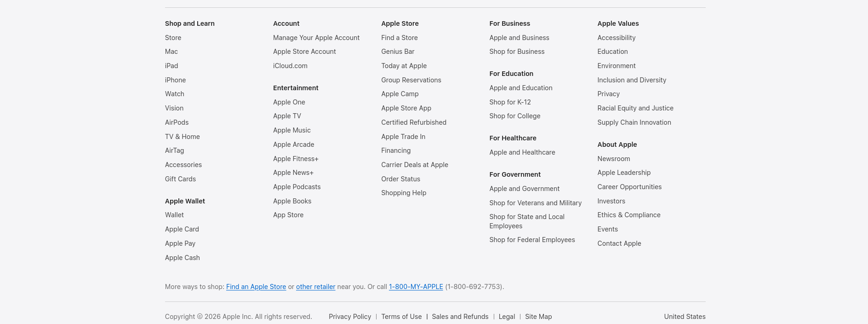Image resolution: width=868 pixels, height=324 pixels.
Task: Go to Sales and Refunds
Action: point(460,317)
